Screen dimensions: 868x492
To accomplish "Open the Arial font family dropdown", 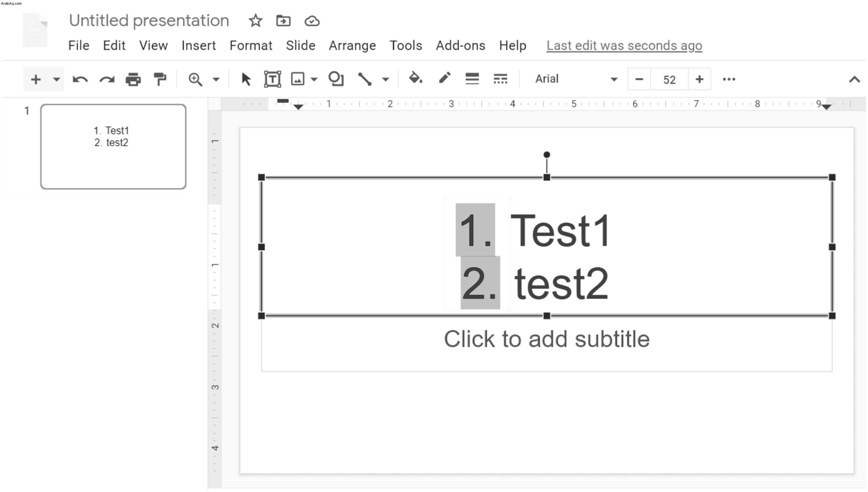I will [x=576, y=79].
